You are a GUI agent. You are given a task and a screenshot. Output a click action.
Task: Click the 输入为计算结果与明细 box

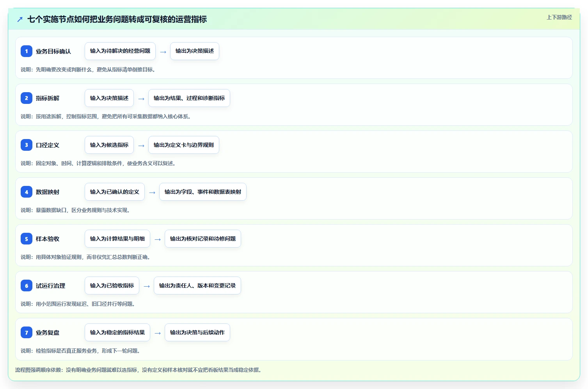point(117,239)
